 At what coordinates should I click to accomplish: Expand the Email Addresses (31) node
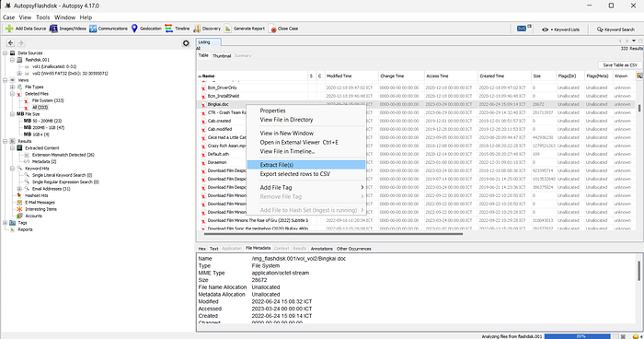(x=19, y=189)
